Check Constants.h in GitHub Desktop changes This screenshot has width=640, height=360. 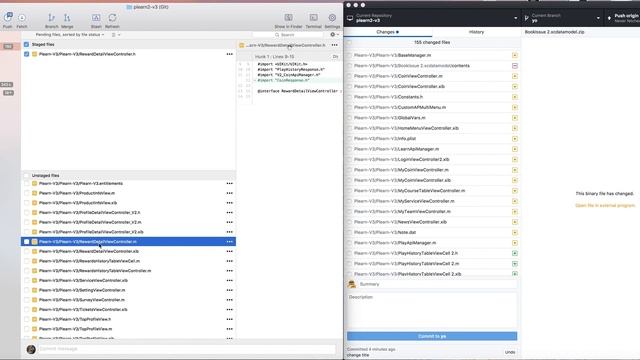point(349,97)
